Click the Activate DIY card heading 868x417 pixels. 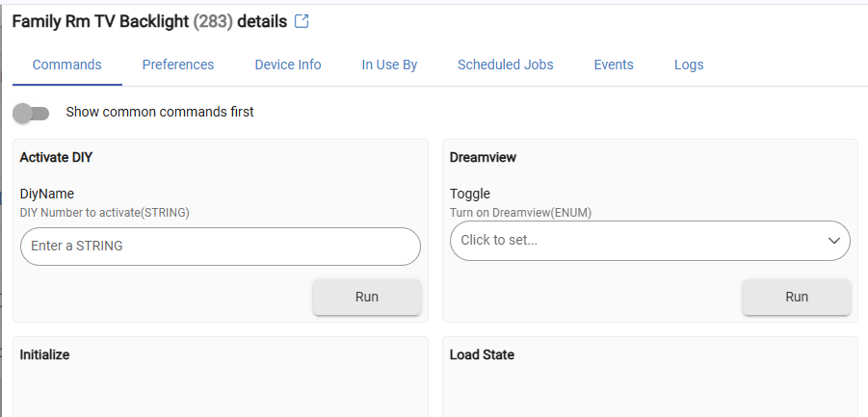click(x=56, y=158)
